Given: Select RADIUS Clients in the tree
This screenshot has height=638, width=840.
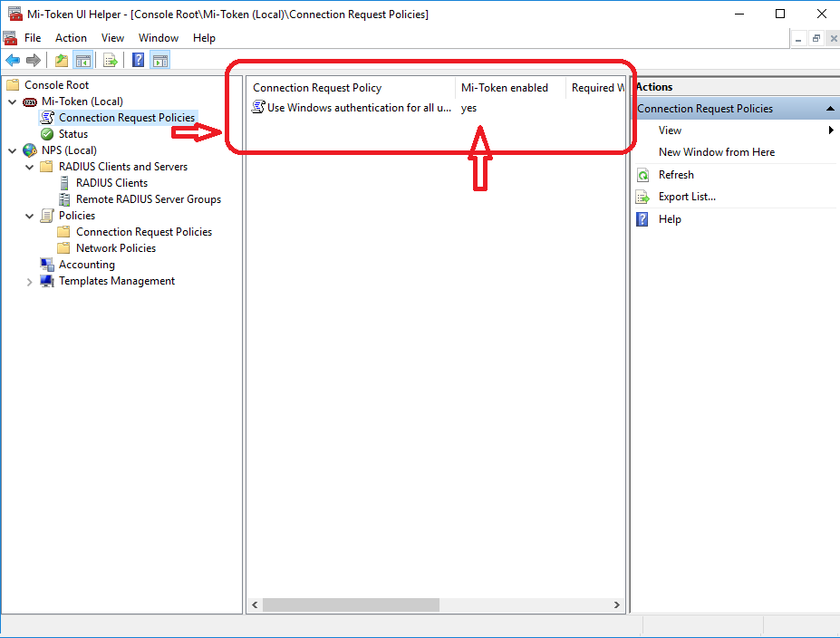Looking at the screenshot, I should pos(111,183).
